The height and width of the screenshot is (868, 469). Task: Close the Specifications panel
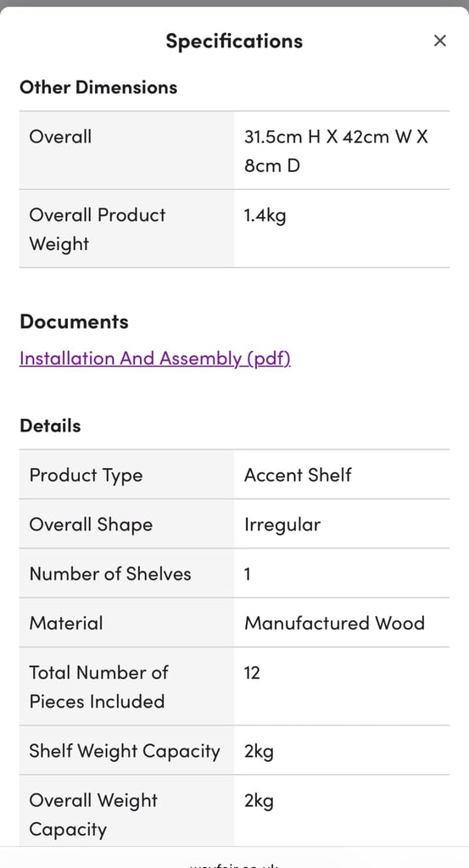click(439, 41)
